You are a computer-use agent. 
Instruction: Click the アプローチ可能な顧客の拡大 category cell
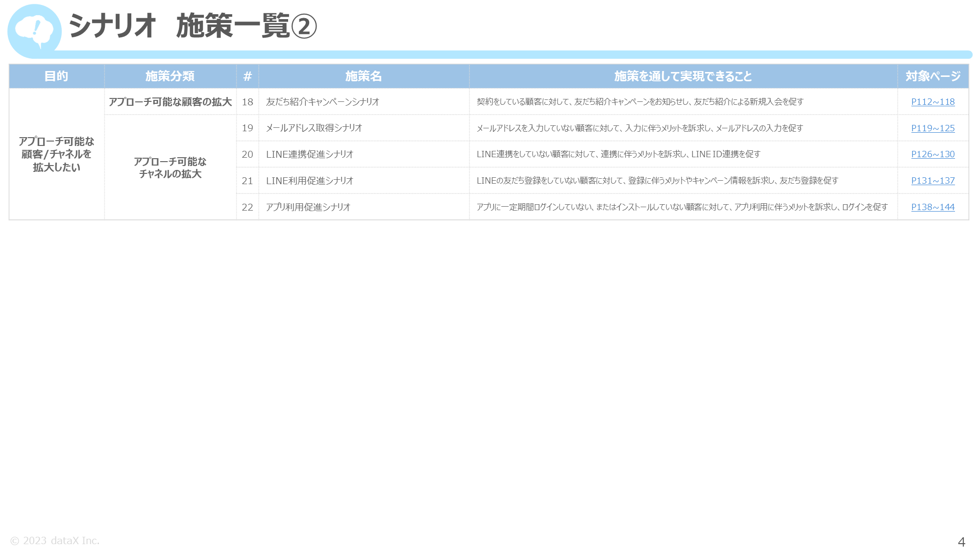pyautogui.click(x=170, y=102)
